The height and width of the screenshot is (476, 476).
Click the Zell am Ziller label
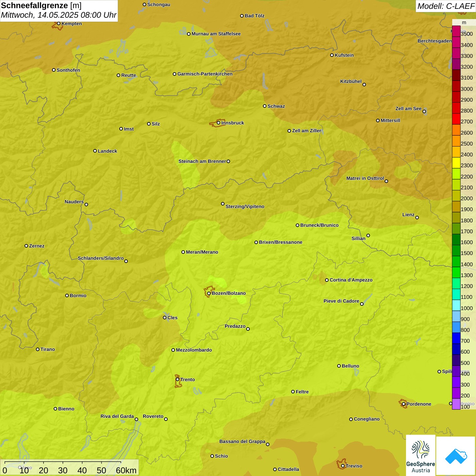tap(306, 131)
